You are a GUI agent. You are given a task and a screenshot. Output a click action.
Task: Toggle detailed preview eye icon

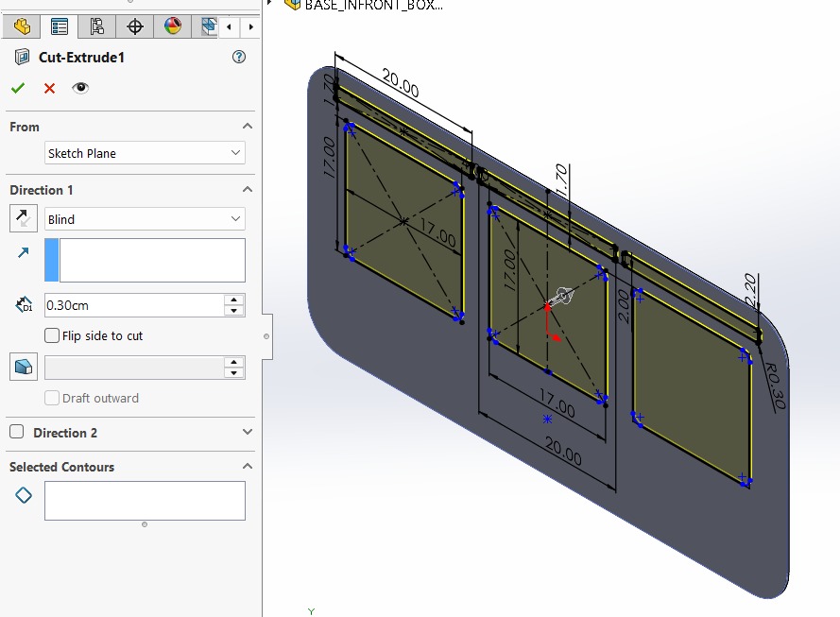tap(80, 88)
